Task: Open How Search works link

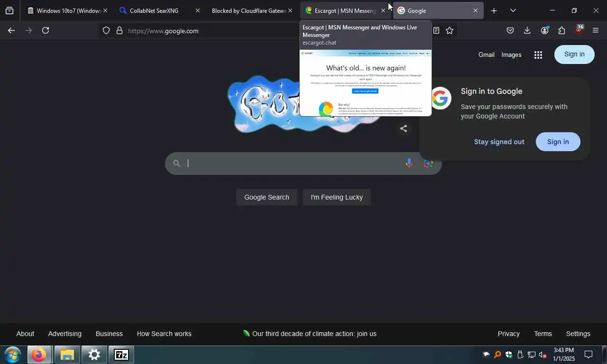Action: click(164, 334)
